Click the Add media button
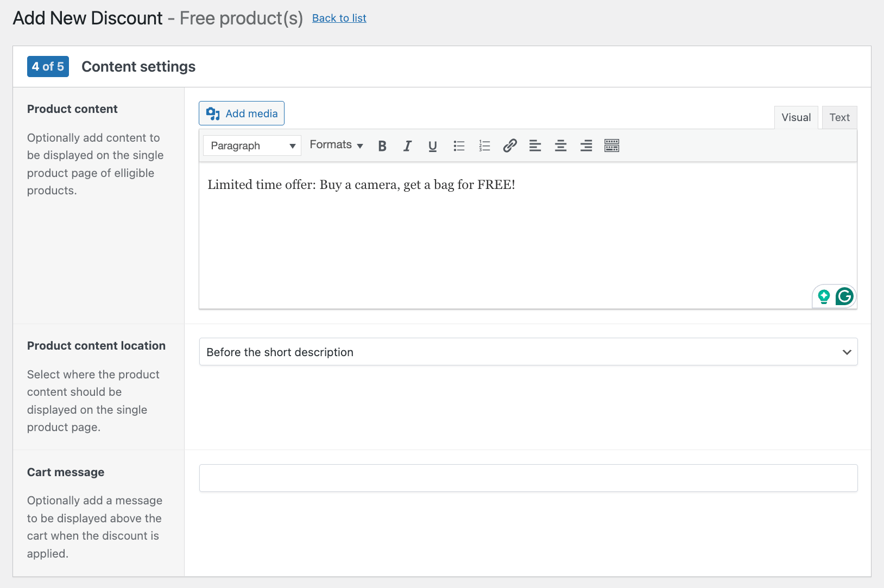The width and height of the screenshot is (884, 588). [241, 113]
